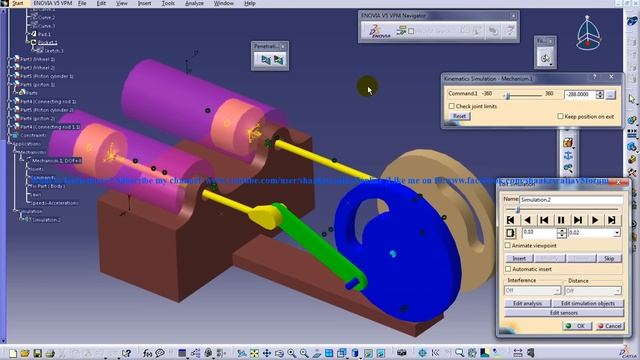Open the Insert menu
Viewport: 640px width, 360px height.
point(144,3)
